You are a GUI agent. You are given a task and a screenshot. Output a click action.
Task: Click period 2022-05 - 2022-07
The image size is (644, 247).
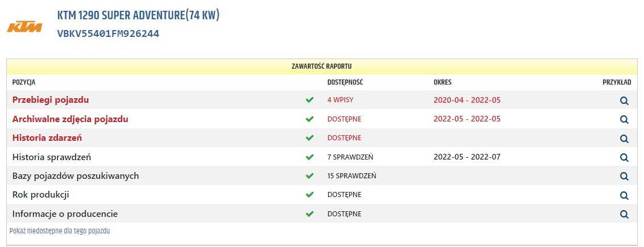pos(467,157)
